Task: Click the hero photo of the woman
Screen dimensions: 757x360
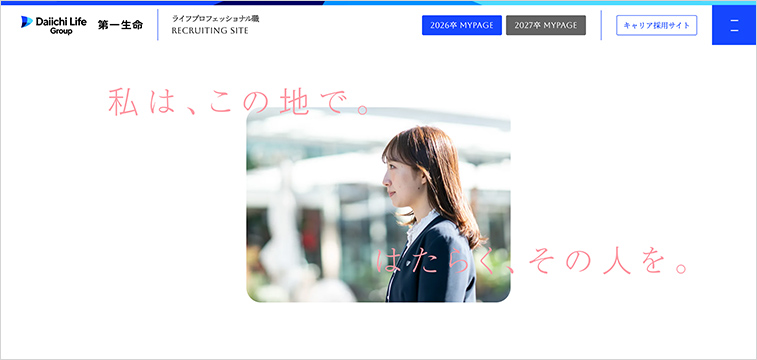Action: point(378,205)
